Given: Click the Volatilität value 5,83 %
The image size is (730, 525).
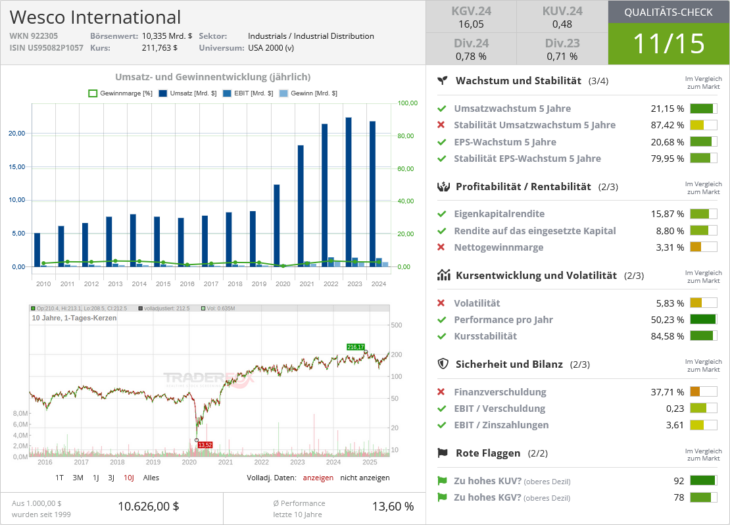Looking at the screenshot, I should (x=670, y=303).
